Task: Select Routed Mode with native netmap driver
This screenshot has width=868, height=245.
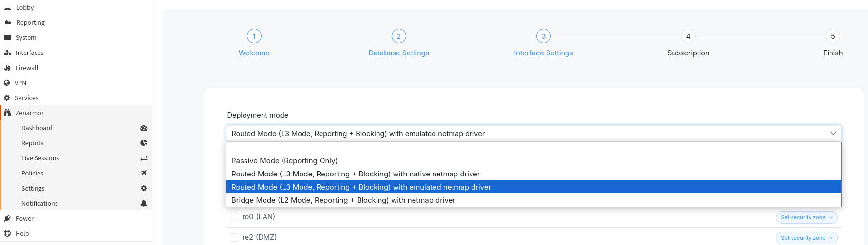Action: click(355, 174)
